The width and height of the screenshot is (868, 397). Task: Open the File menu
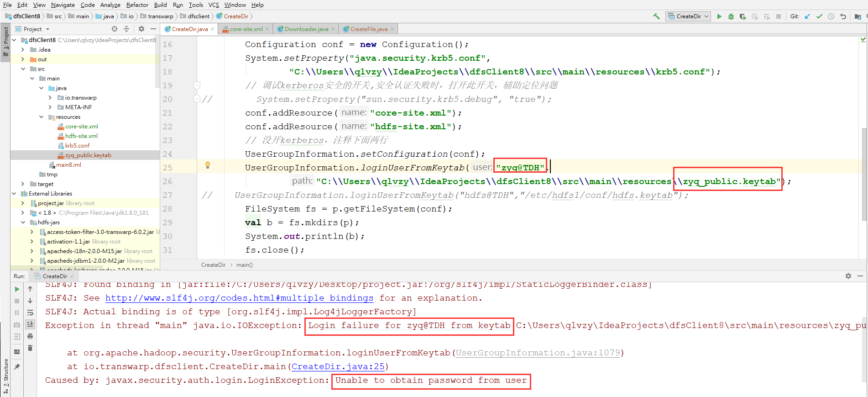tap(7, 5)
